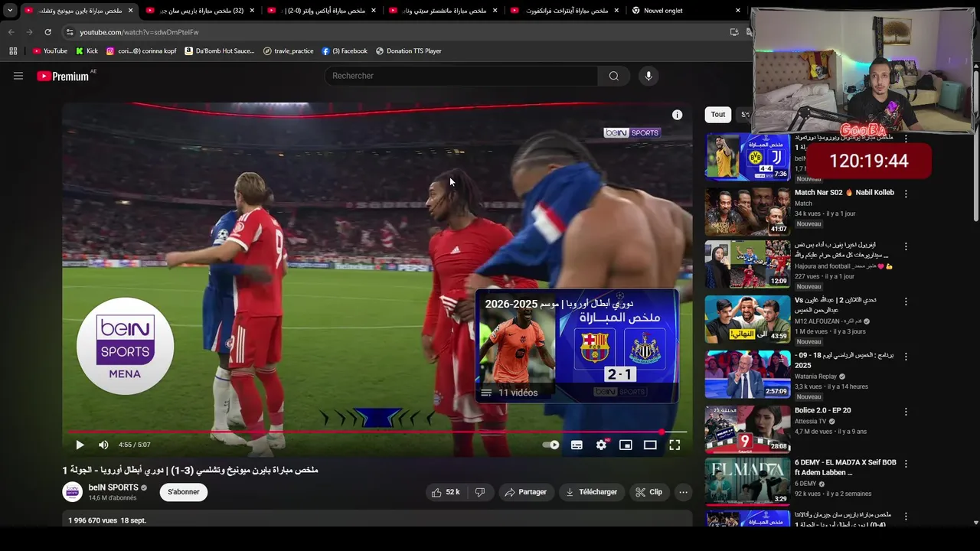980x551 pixels.
Task: Open options for Bolice 2.0 - EP 20
Action: [x=906, y=411]
